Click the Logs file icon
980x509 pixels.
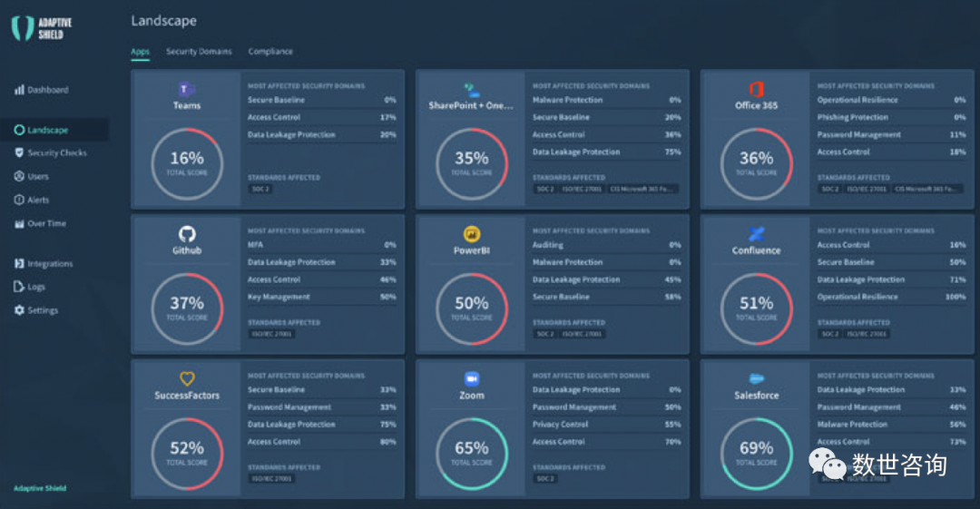[19, 287]
